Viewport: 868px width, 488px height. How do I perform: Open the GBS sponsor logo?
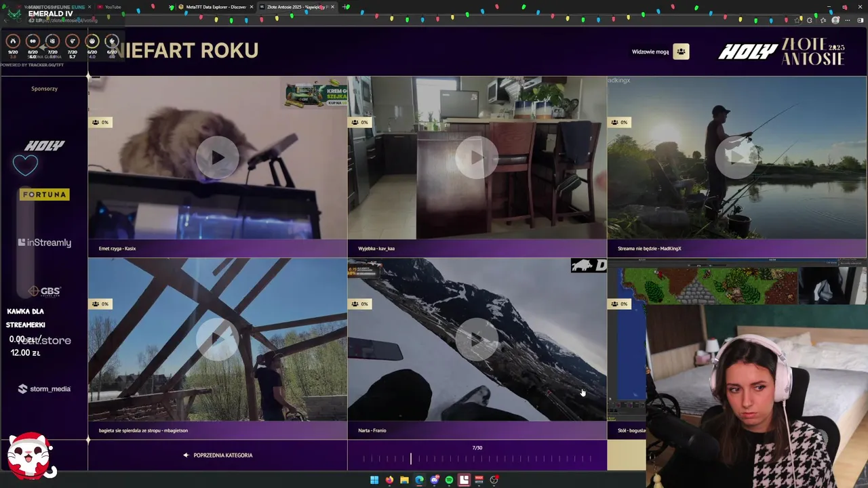[45, 291]
